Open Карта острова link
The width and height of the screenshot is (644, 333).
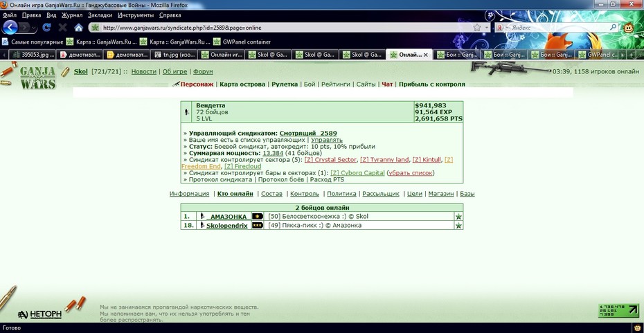coord(242,84)
